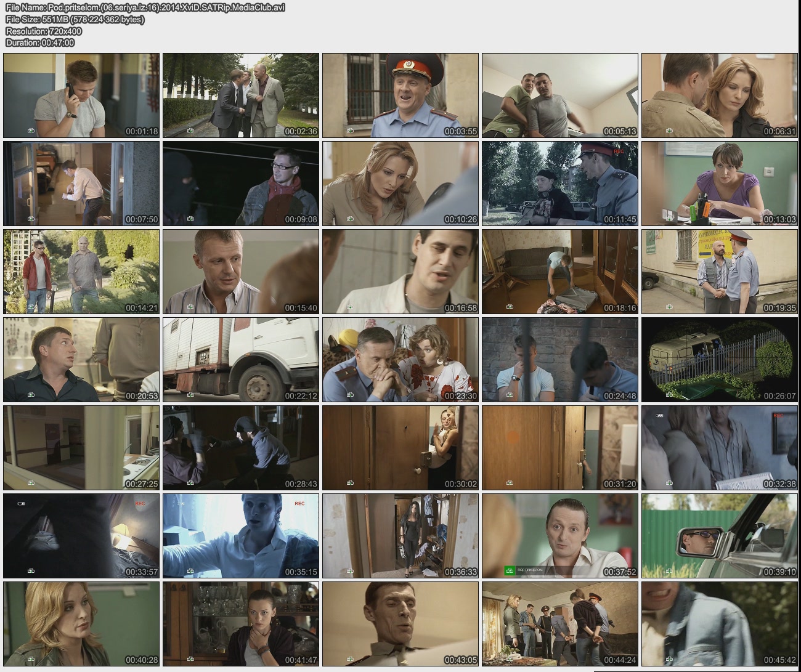Select the thumbnail timestamped 00:41:47
This screenshot has width=801, height=672.
(x=241, y=624)
